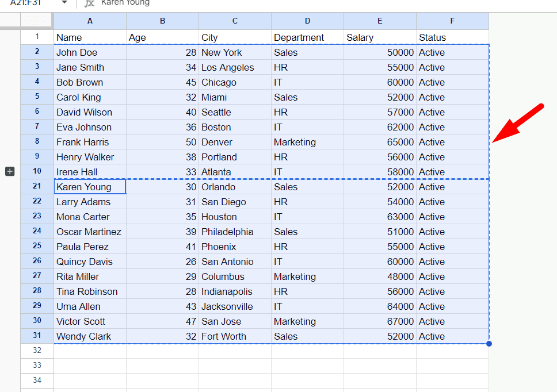Viewport: 557px width, 392px height.
Task: Select row 32 header
Action: 37,350
